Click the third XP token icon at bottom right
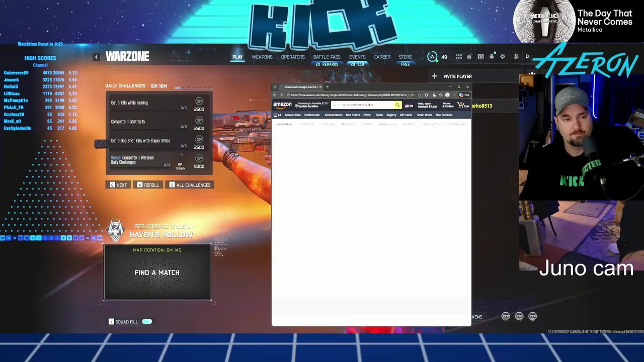644x362 pixels. 533,316
